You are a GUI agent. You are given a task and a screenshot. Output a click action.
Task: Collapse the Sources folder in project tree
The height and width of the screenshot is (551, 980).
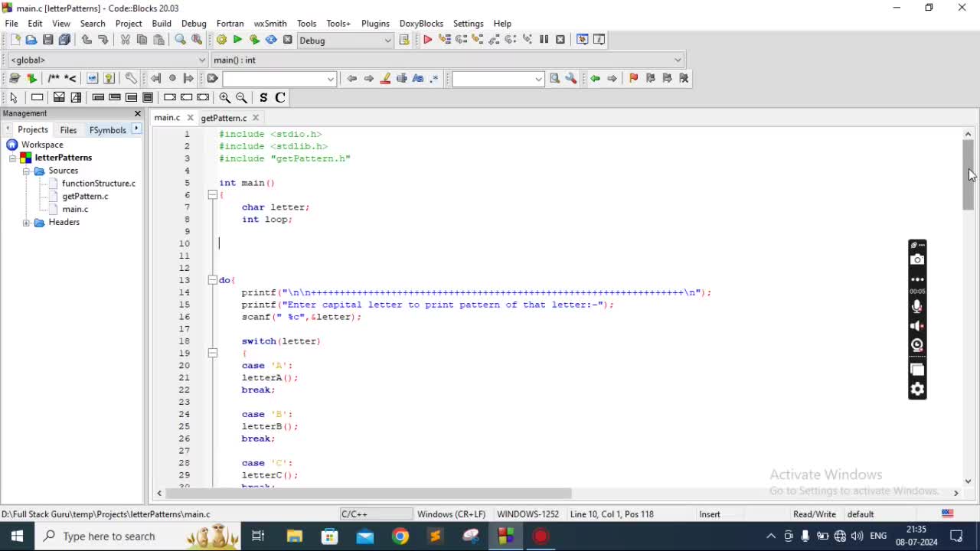tap(26, 171)
